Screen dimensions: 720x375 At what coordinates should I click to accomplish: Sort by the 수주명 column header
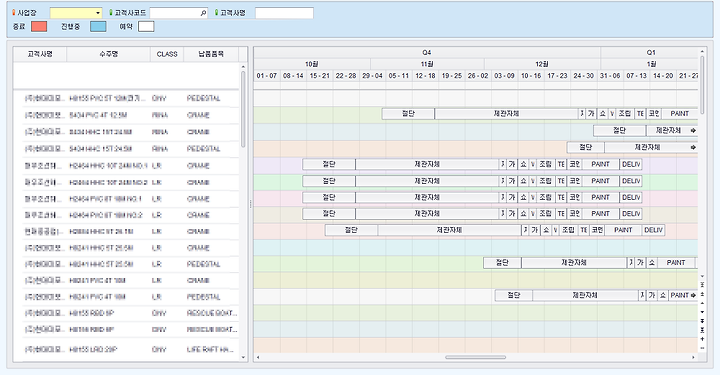[108, 54]
